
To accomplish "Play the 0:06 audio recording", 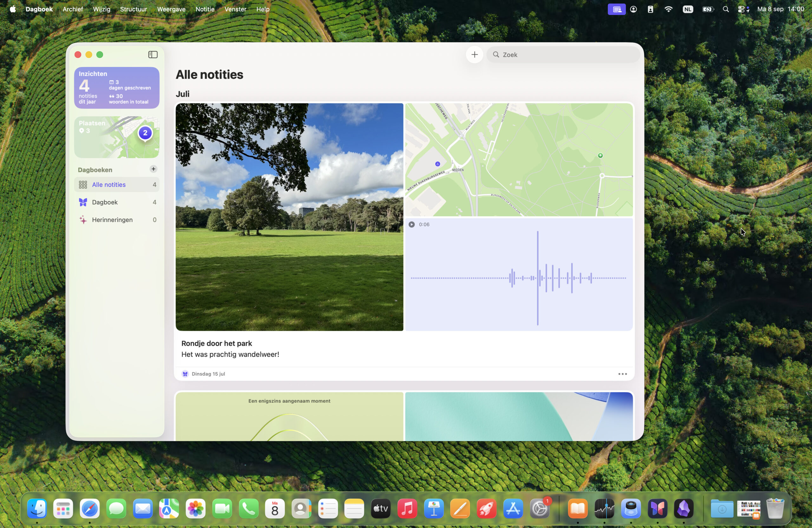I will coord(412,225).
